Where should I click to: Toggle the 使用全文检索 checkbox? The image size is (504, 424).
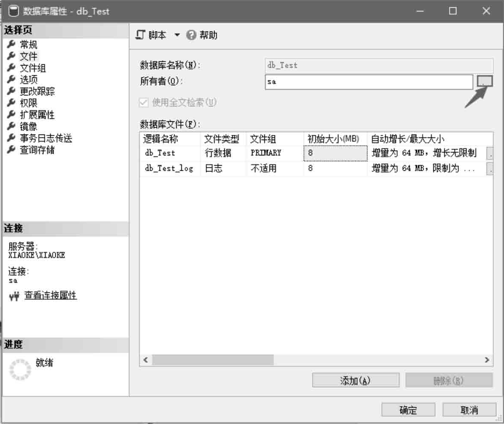point(144,103)
